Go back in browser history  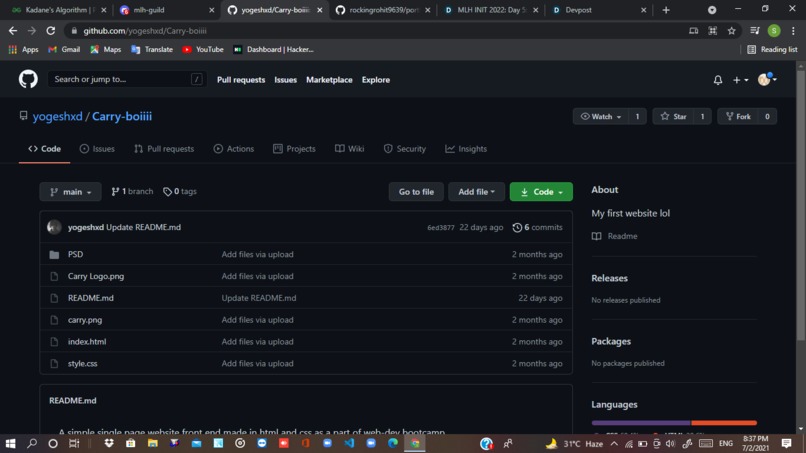coord(13,31)
